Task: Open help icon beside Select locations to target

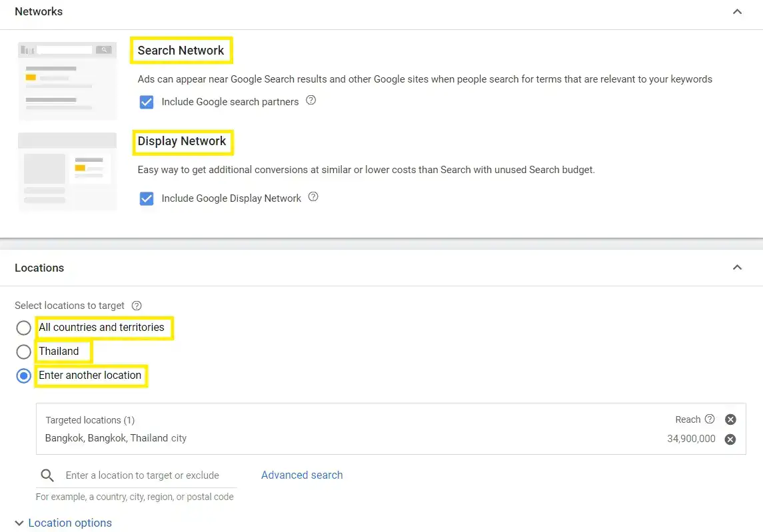Action: tap(137, 306)
